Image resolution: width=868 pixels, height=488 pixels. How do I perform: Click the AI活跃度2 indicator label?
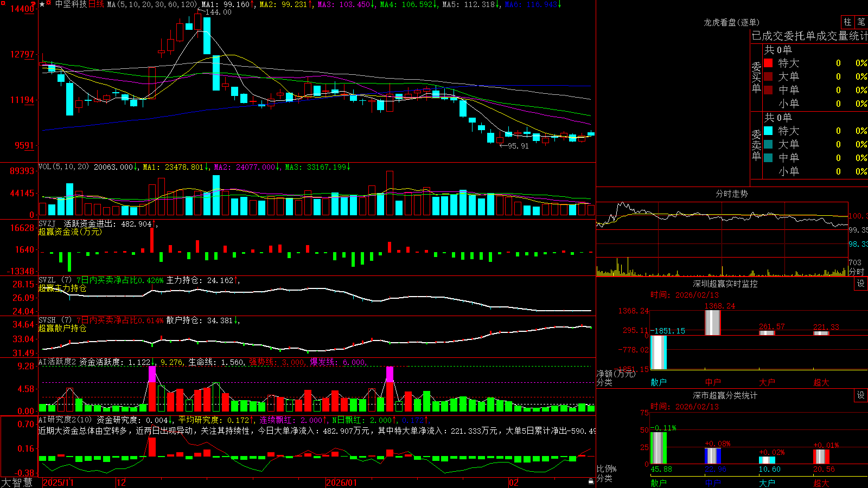tap(58, 362)
